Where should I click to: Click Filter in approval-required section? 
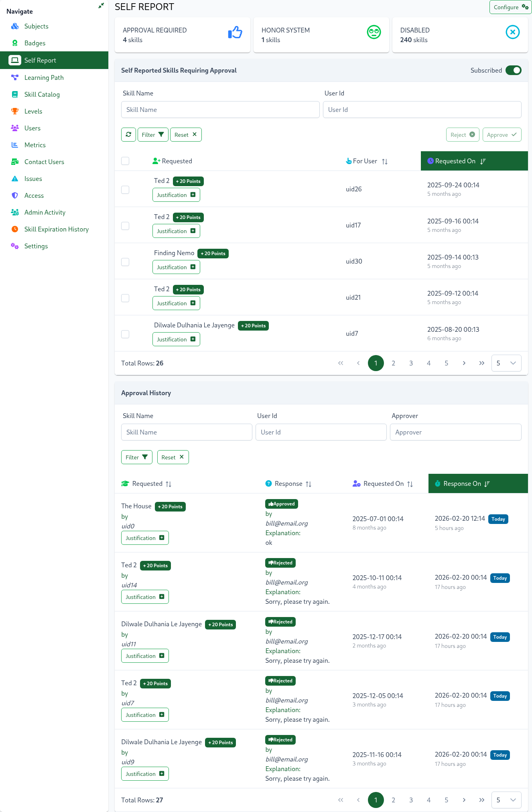point(153,135)
